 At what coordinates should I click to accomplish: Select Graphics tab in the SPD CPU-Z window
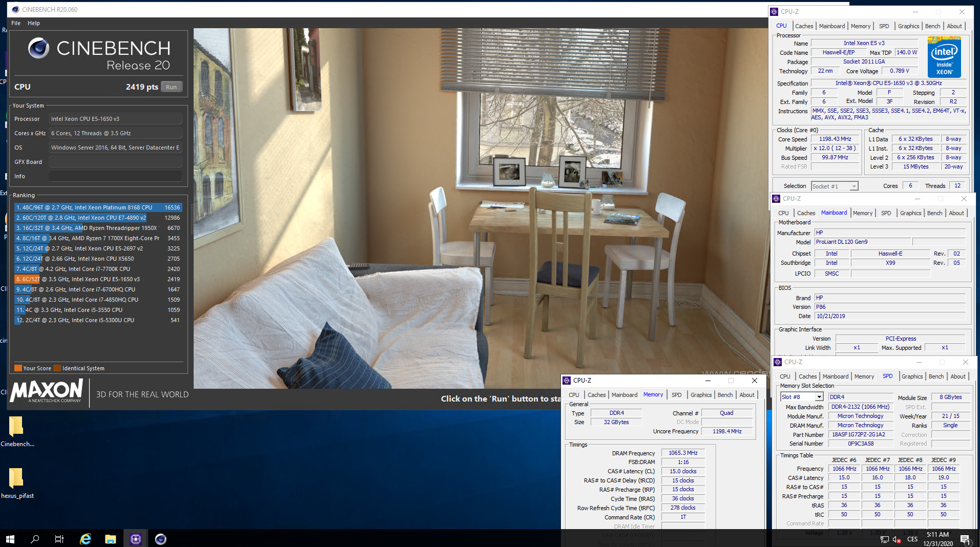click(x=912, y=376)
